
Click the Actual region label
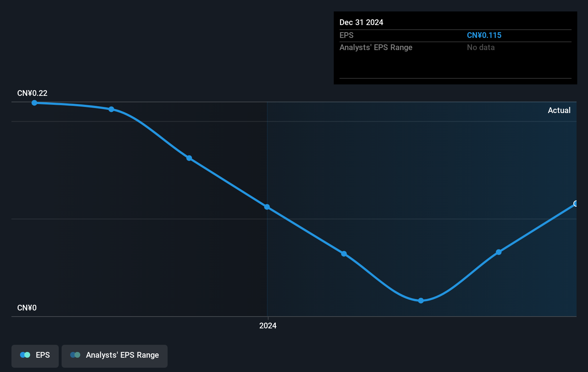click(559, 110)
